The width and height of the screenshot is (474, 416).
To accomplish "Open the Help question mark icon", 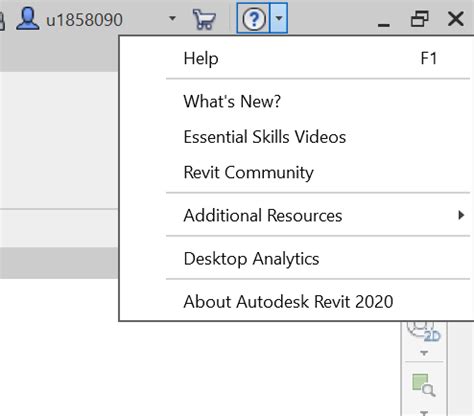I will (x=254, y=19).
